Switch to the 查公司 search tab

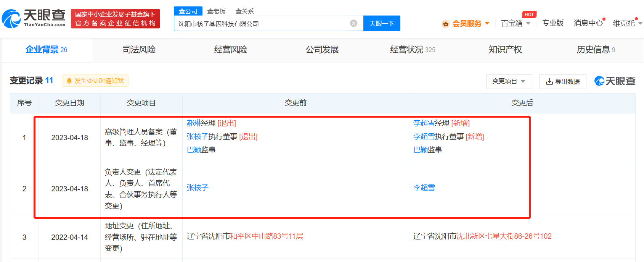(188, 11)
